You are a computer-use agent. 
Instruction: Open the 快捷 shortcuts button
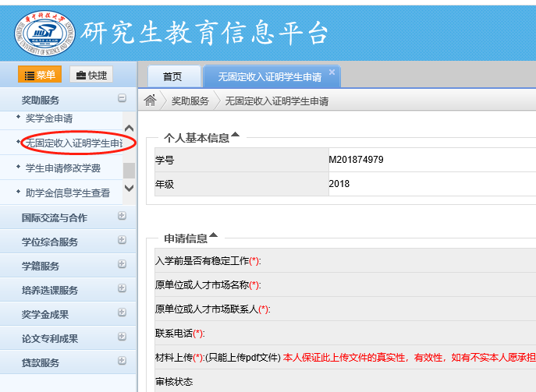[x=91, y=75]
